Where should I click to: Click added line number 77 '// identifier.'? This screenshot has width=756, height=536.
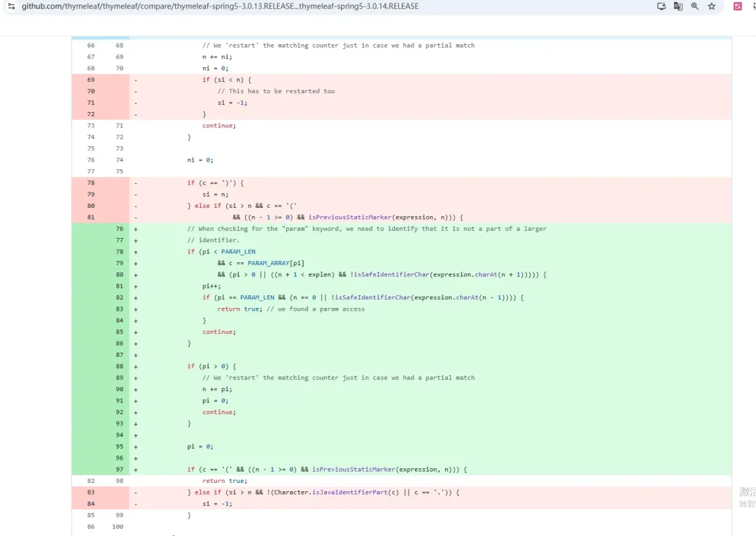coord(120,240)
